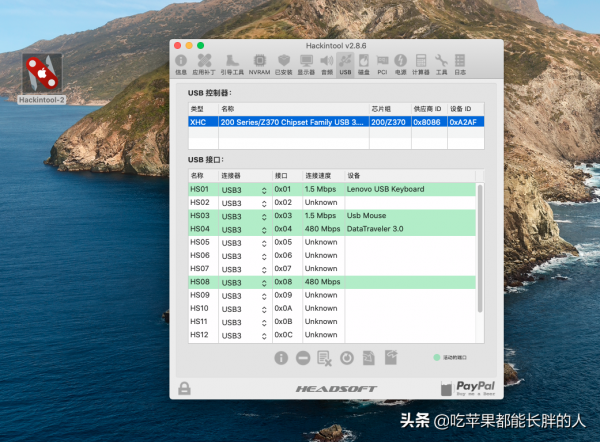The width and height of the screenshot is (600, 442).
Task: Click the USB info button
Action: point(281,358)
